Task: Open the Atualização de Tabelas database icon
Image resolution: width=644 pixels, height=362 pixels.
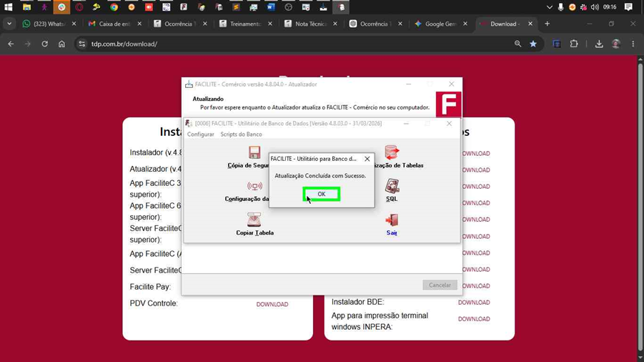Action: tap(392, 152)
